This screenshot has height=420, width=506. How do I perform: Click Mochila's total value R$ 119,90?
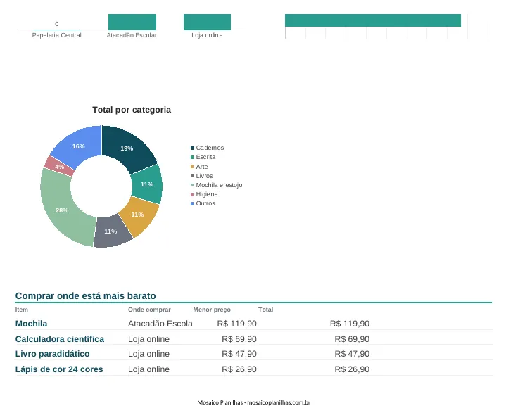(350, 324)
